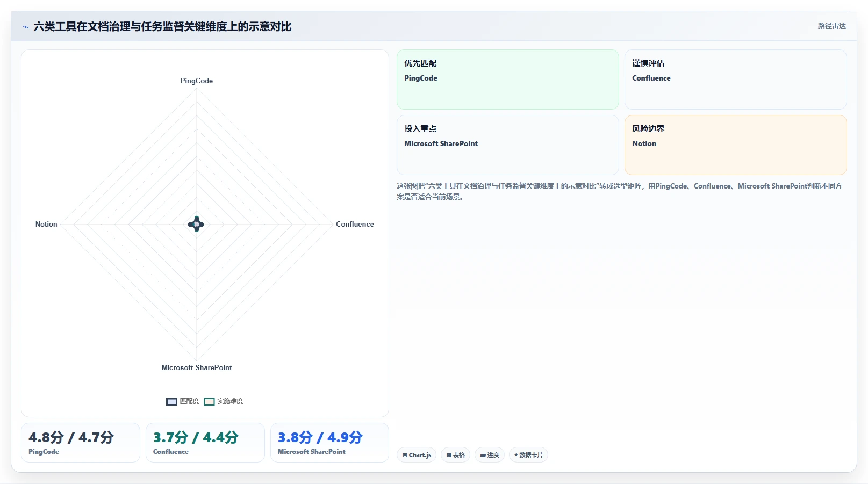Open the 风险边界 Notion card
Screen dimensions: 868x484
click(x=735, y=145)
